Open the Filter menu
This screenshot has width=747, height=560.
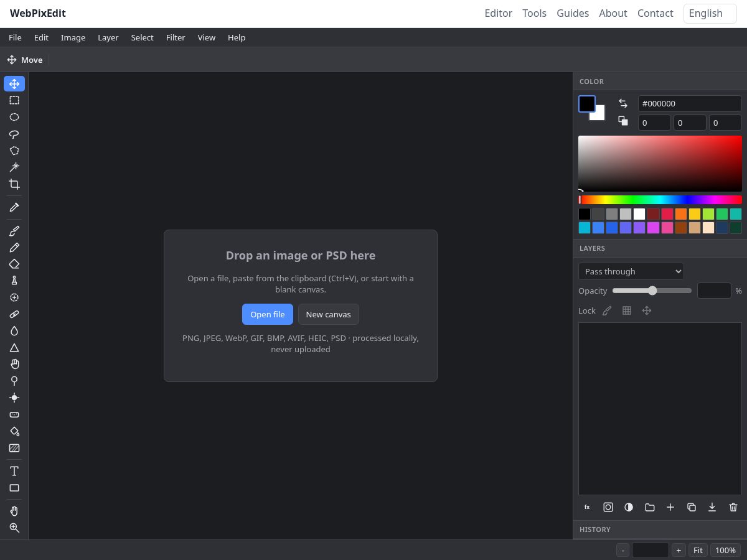tap(176, 37)
